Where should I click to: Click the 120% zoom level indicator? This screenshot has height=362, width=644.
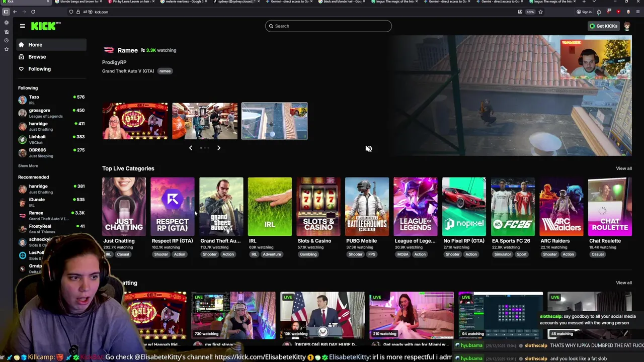(x=530, y=12)
